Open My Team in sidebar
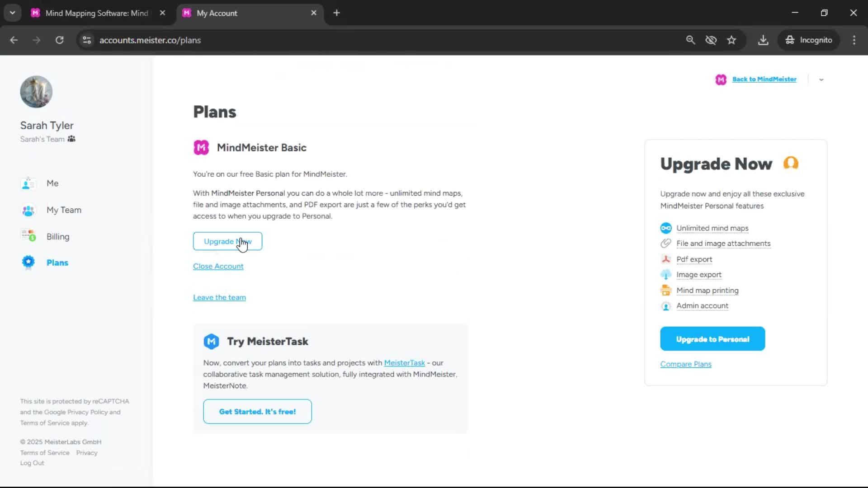The width and height of the screenshot is (868, 488). [x=64, y=210]
